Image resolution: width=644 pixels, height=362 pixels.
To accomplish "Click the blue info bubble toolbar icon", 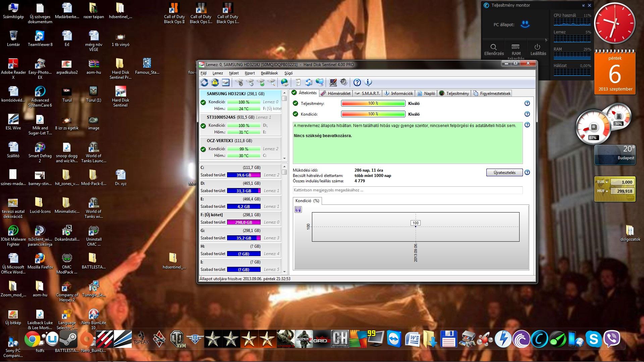I will click(x=368, y=82).
